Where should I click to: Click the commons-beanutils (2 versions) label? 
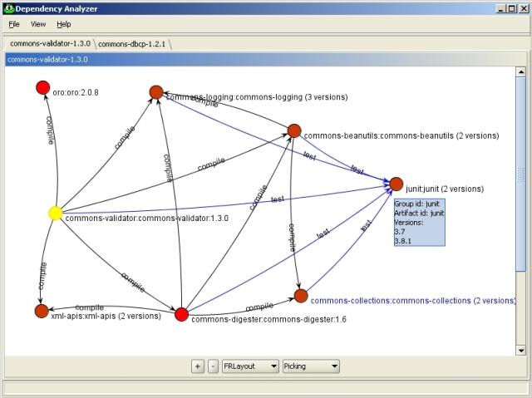pos(401,135)
